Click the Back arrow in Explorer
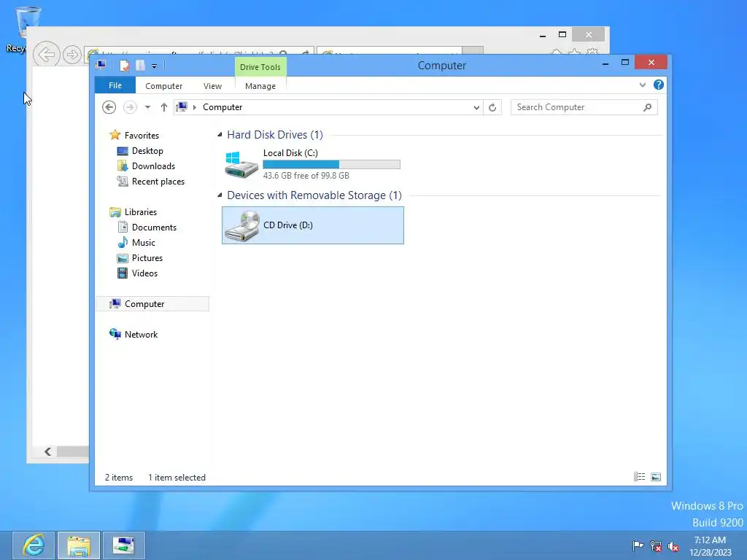This screenshot has height=560, width=747. pyautogui.click(x=109, y=107)
